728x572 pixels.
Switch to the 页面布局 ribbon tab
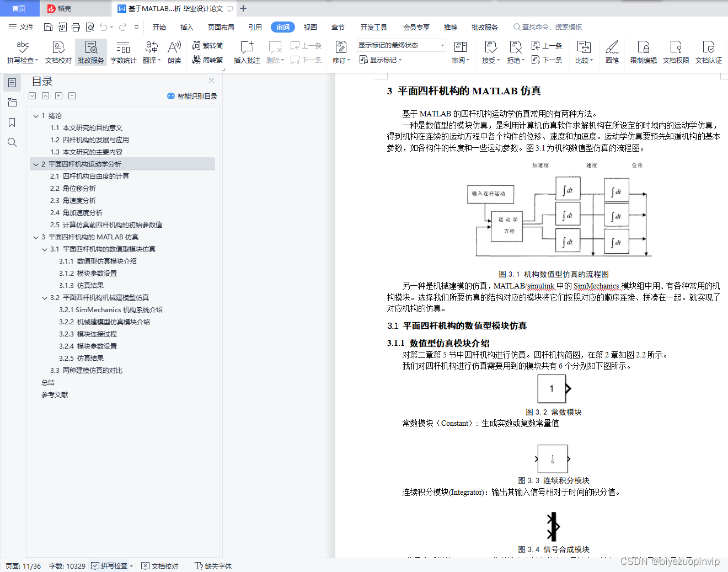(x=221, y=27)
